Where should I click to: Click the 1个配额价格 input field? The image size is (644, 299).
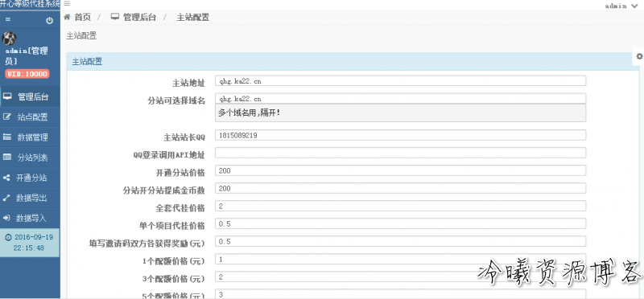point(400,259)
